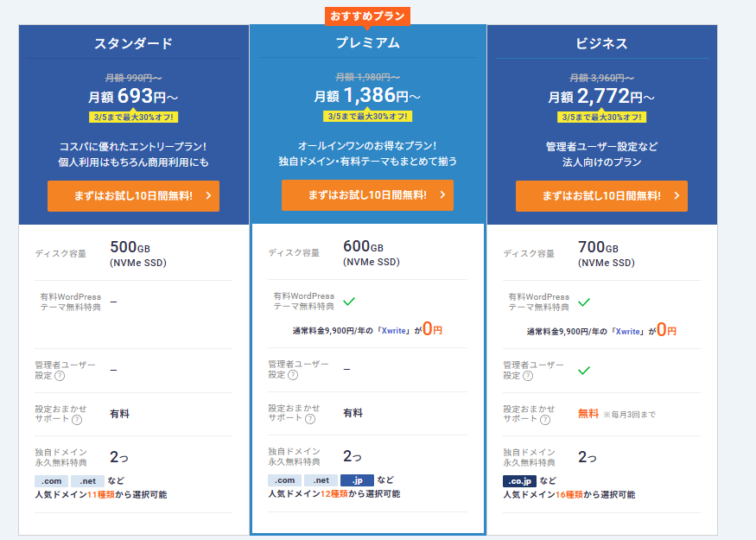Click help icon beside Premium 設定おまかせサポート
Viewport: 756px width, 540px height.
tap(310, 419)
